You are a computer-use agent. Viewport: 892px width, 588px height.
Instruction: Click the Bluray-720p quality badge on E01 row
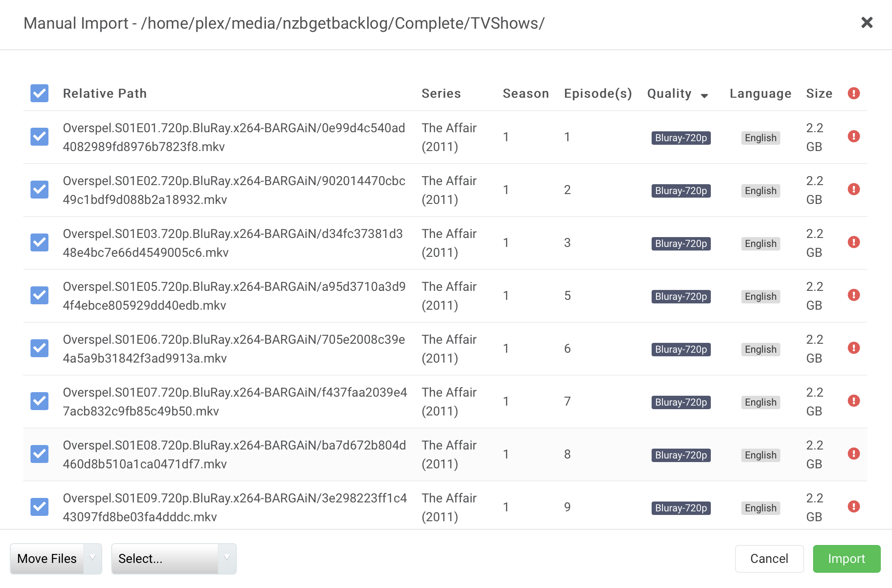[x=681, y=138]
